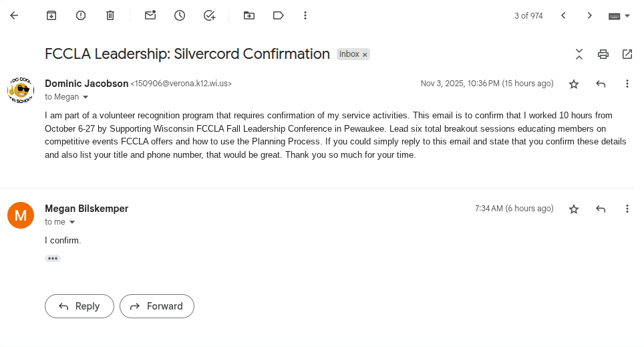Open the Labels menu
The height and width of the screenshot is (347, 644).
[279, 15]
